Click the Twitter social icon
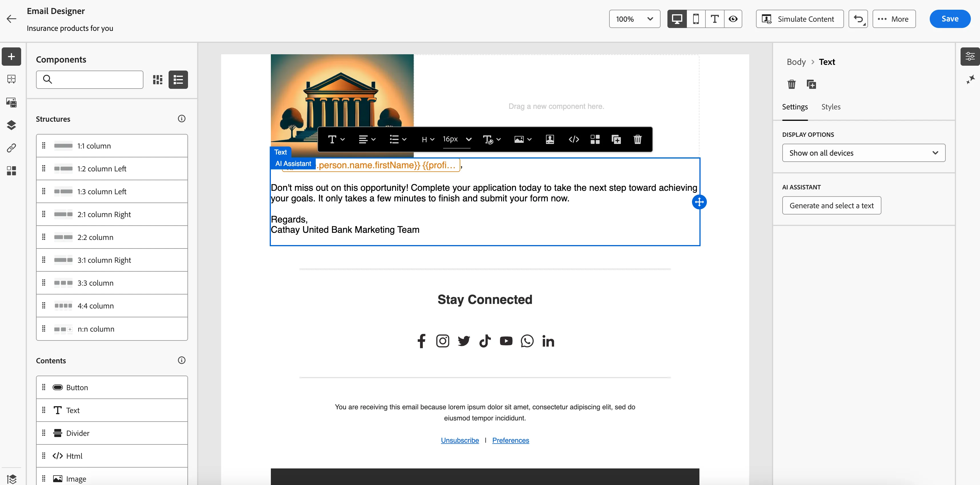Viewport: 980px width, 485px height. coord(463,341)
